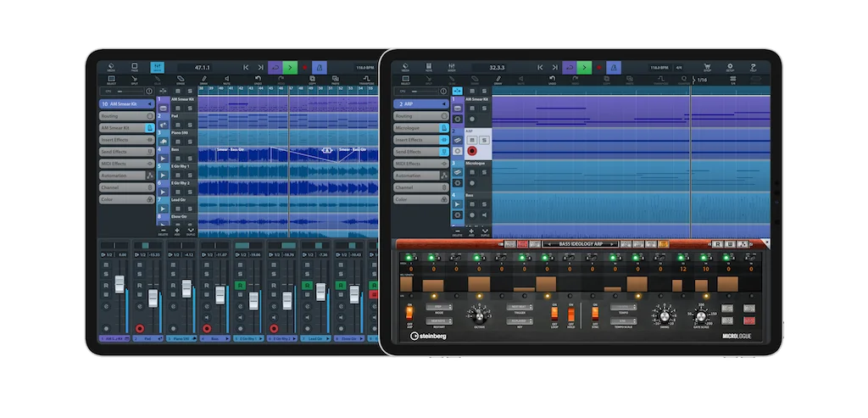Click 116.0 BPM tempo on right iPad
Viewport: 868px width, 418px height.
click(659, 68)
